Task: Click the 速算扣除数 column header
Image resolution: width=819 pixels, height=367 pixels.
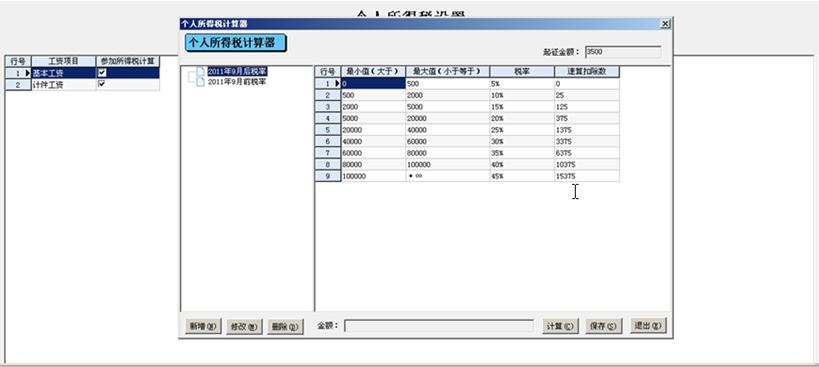Action: click(587, 72)
